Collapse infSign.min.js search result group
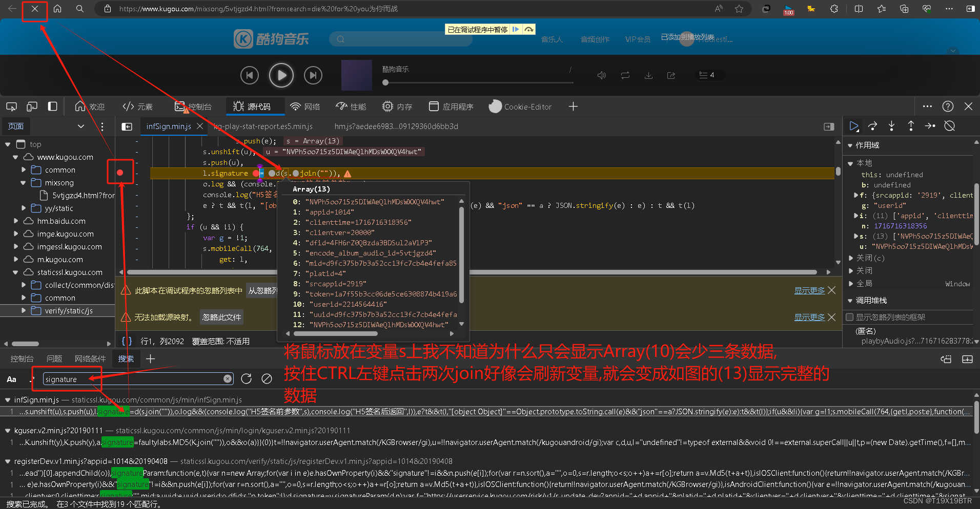Viewport: 980px width, 509px height. 8,400
